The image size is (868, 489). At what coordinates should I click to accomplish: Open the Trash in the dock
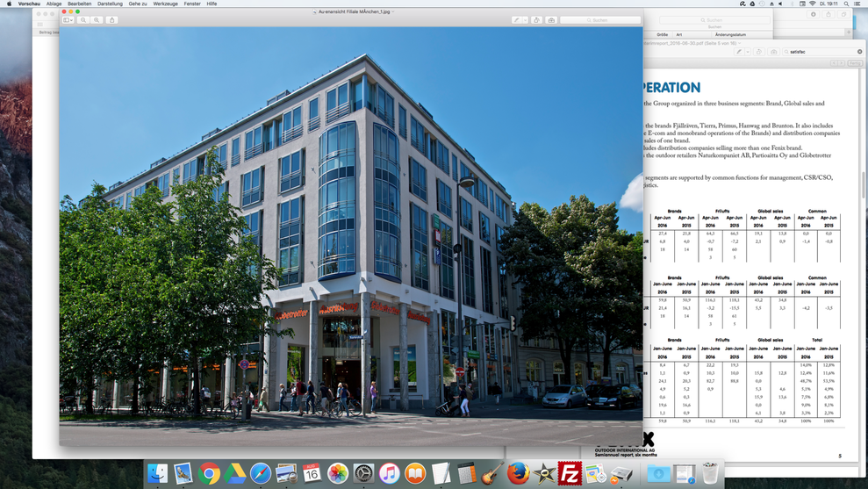point(710,473)
